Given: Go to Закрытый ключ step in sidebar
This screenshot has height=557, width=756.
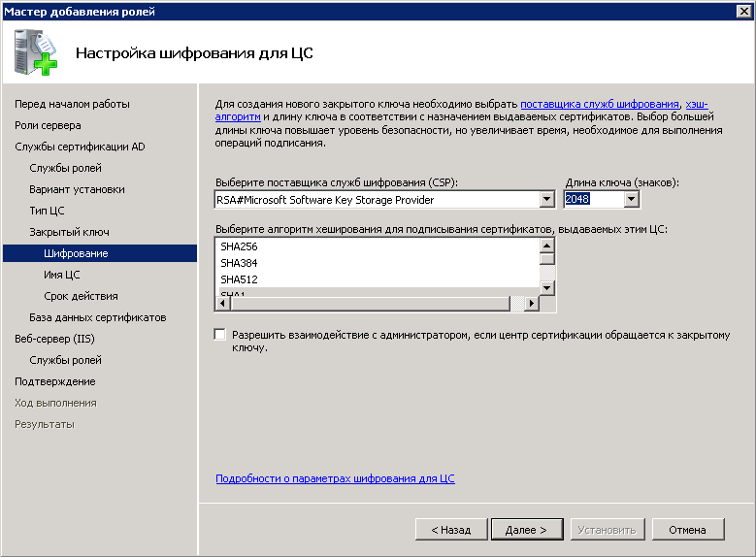Looking at the screenshot, I should pyautogui.click(x=69, y=232).
